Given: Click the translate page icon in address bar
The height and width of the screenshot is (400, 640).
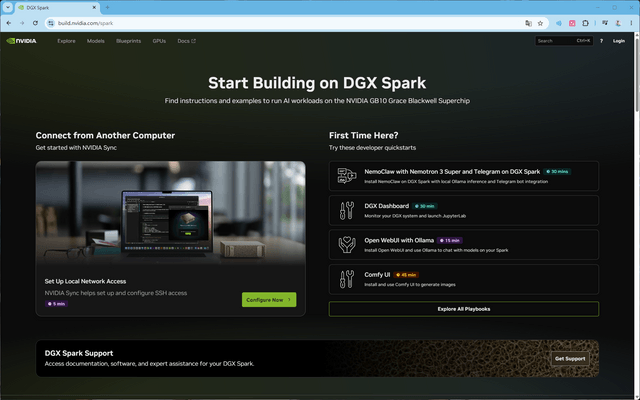Looking at the screenshot, I should click(529, 23).
